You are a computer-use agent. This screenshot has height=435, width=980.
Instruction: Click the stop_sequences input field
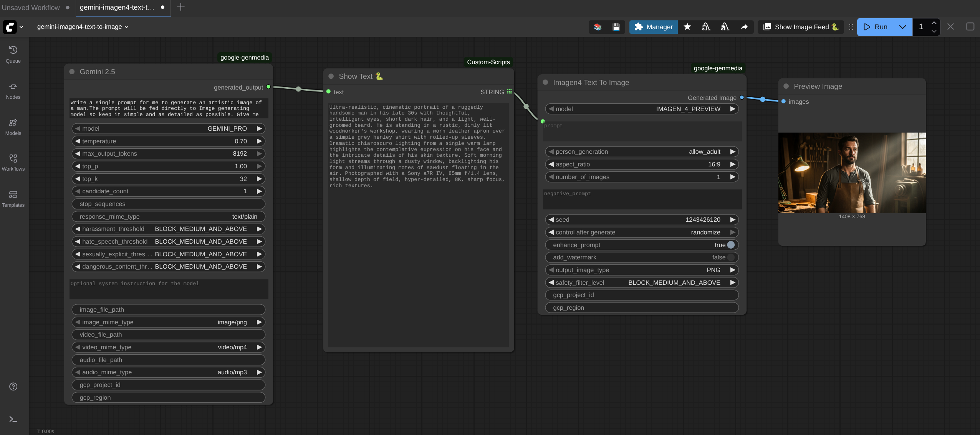point(168,204)
